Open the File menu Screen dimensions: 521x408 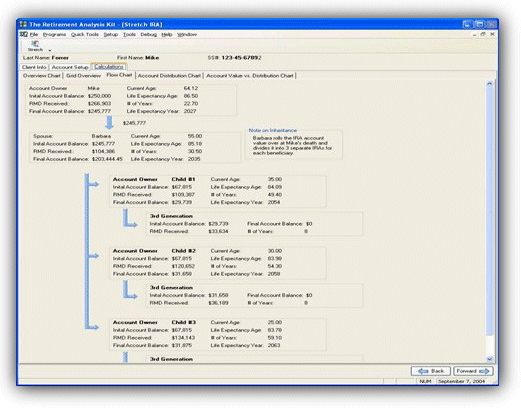click(x=34, y=34)
